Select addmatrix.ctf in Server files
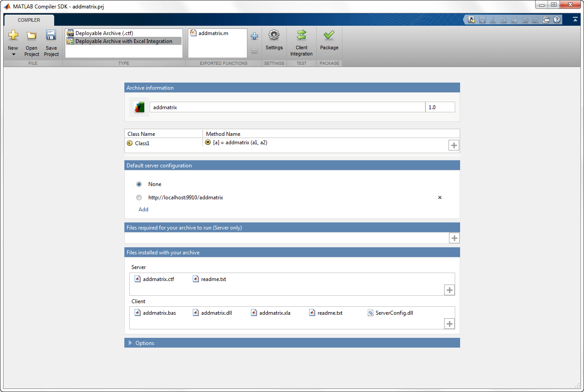 154,279
